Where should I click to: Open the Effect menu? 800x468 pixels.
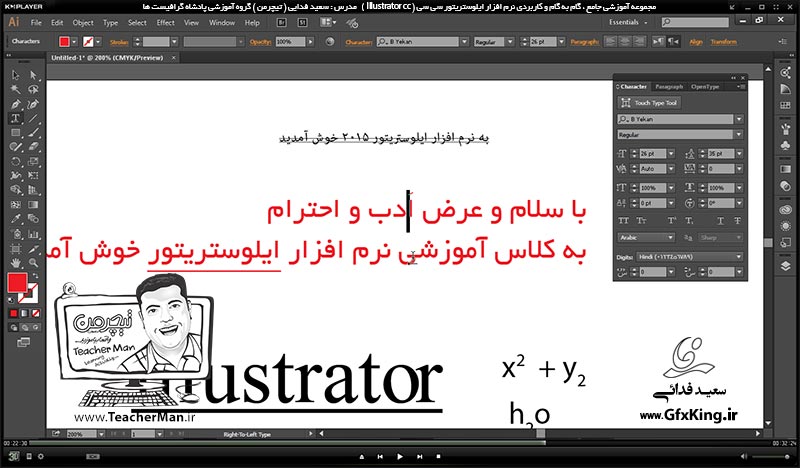coord(165,22)
